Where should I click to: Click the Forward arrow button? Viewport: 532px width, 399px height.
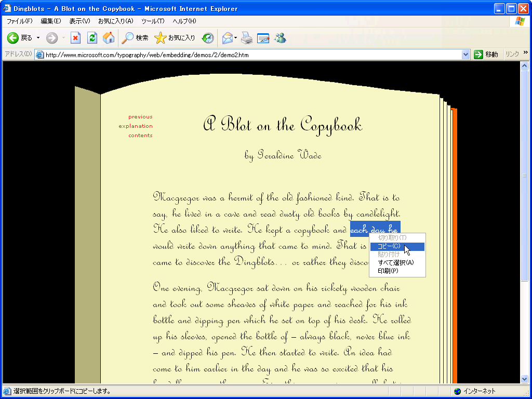click(x=51, y=38)
